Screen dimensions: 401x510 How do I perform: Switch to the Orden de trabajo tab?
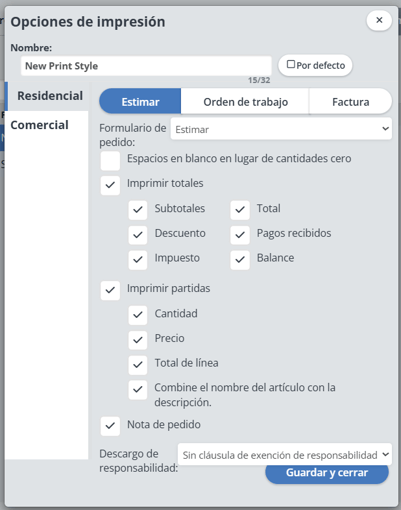245,102
